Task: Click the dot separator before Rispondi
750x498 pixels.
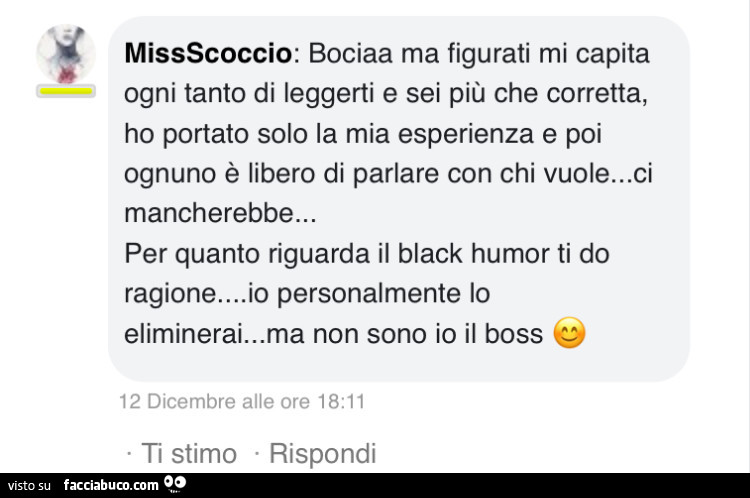Action: 257,454
